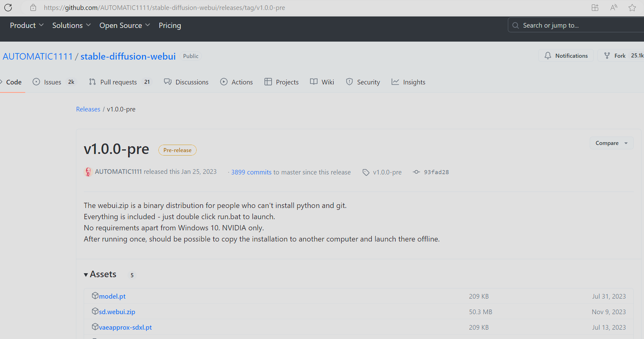Click the Fork icon
The height and width of the screenshot is (339, 644).
(607, 56)
